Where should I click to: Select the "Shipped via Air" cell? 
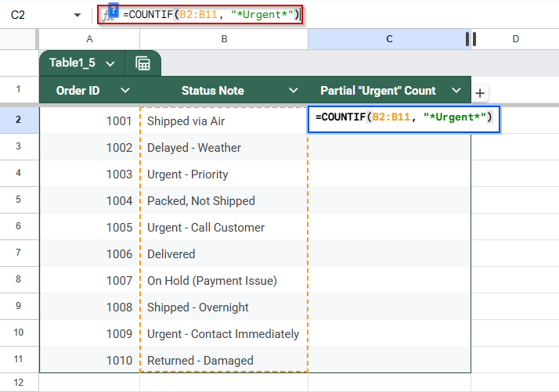tap(224, 120)
